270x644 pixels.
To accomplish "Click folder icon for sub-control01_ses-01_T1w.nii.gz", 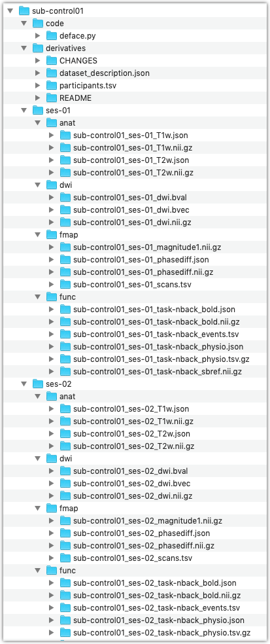I will (65, 148).
